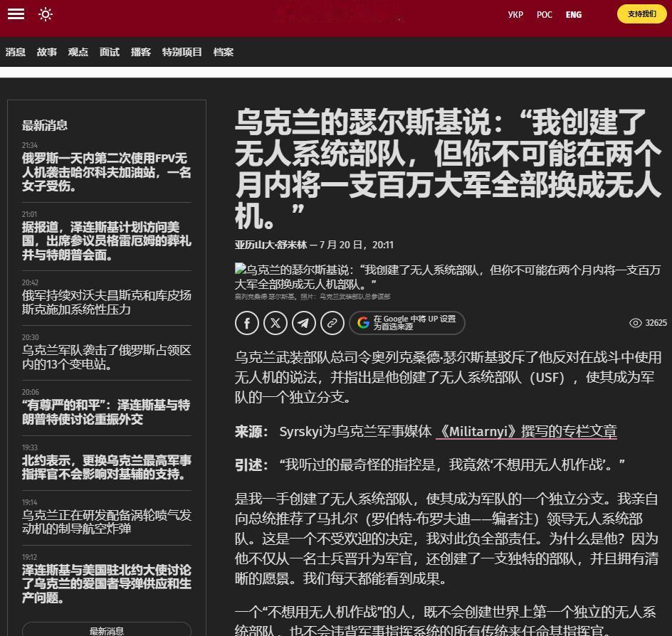The width and height of the screenshot is (672, 636).
Task: Share article on Telegram
Action: [x=304, y=323]
